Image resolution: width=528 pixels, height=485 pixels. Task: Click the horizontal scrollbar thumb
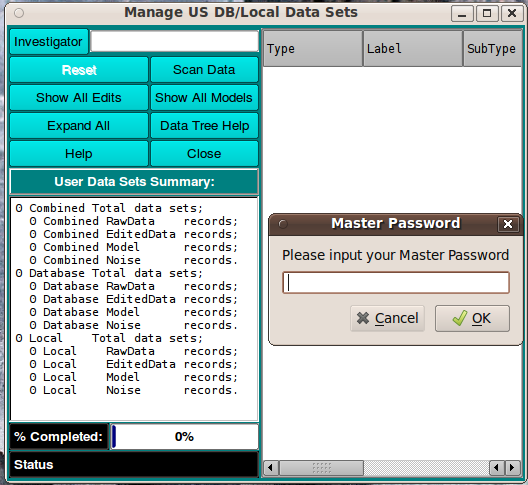(322, 468)
